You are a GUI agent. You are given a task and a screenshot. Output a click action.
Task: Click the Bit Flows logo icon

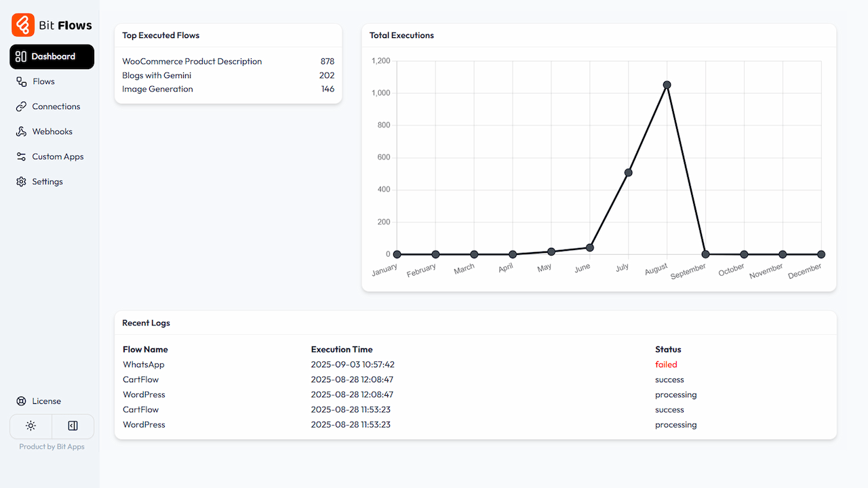coord(21,24)
